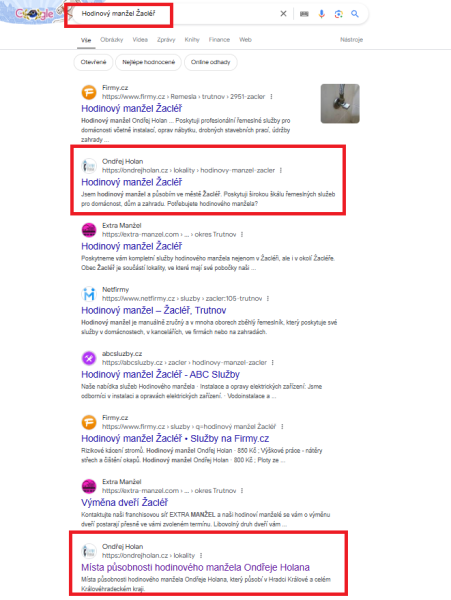Open three-dot menu beside abcsluzby.cz result
Image resolution: width=451 pixels, height=600 pixels.
tap(273, 362)
